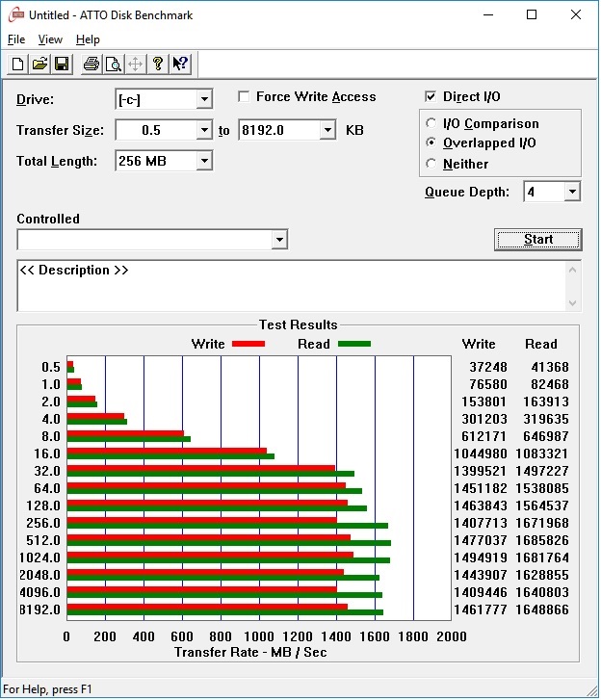The height and width of the screenshot is (700, 601).
Task: Click the Transfer Rate - MB / Sec label
Action: click(x=250, y=652)
